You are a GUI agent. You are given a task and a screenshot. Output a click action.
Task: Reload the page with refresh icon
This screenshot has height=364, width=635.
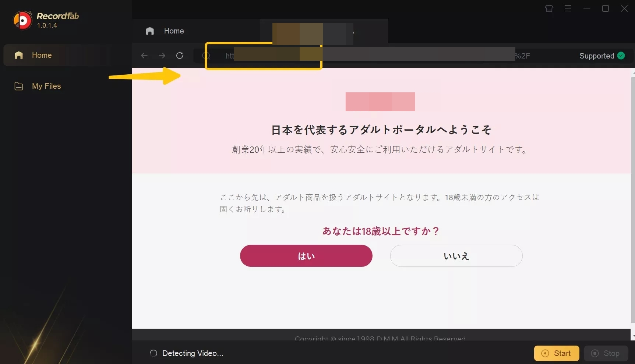[180, 56]
